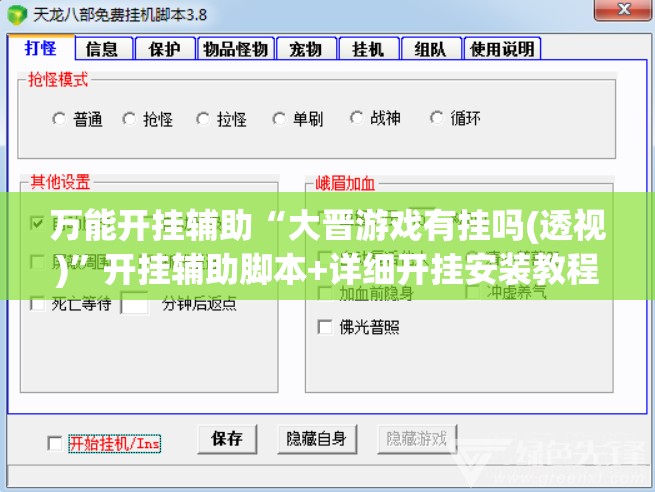The height and width of the screenshot is (492, 655).
Task: View the 使用说明 tab
Action: click(x=503, y=49)
